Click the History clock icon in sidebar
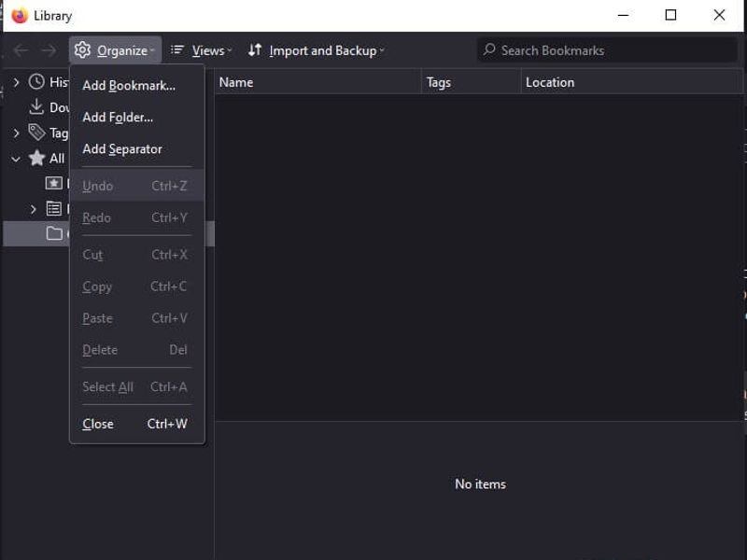Viewport: 747px width, 560px height. (x=36, y=82)
